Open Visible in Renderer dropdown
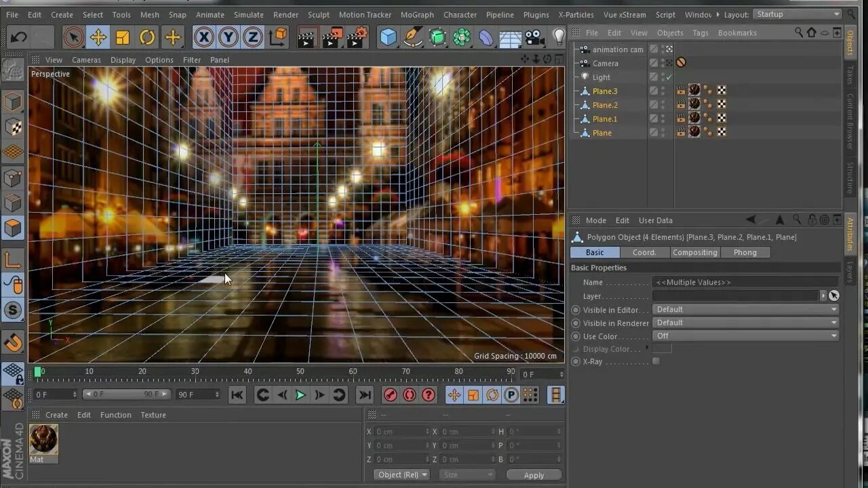This screenshot has height=488, width=868. tap(745, 323)
